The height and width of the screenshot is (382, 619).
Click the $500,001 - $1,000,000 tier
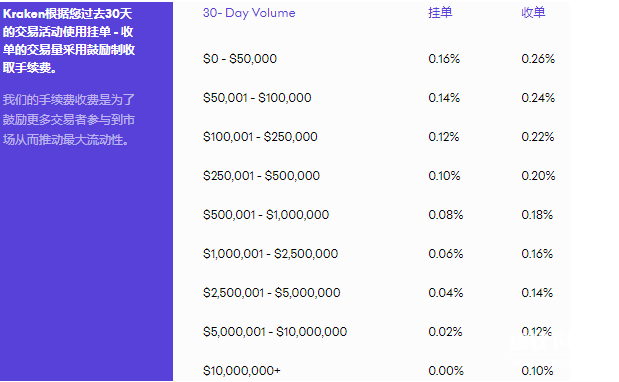coord(266,215)
